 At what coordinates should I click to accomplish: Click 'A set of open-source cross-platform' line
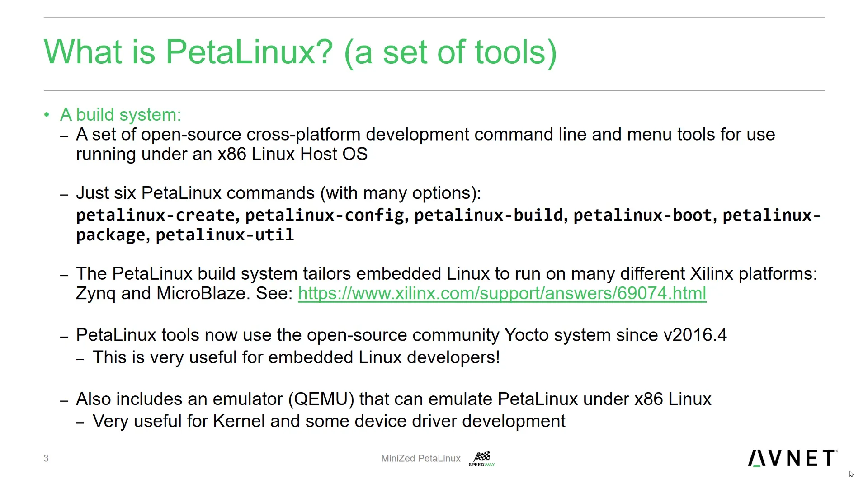tap(425, 135)
